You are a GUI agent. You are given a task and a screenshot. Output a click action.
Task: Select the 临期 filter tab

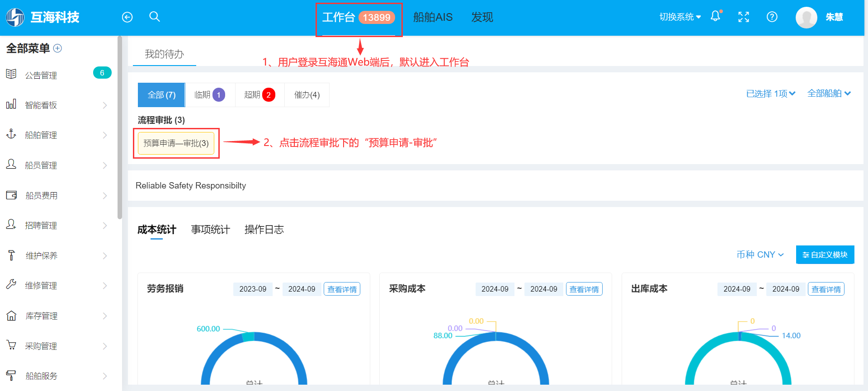[210, 95]
